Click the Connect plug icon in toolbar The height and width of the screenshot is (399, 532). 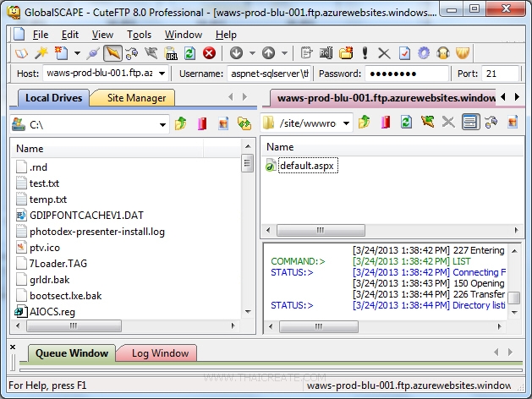coord(93,53)
